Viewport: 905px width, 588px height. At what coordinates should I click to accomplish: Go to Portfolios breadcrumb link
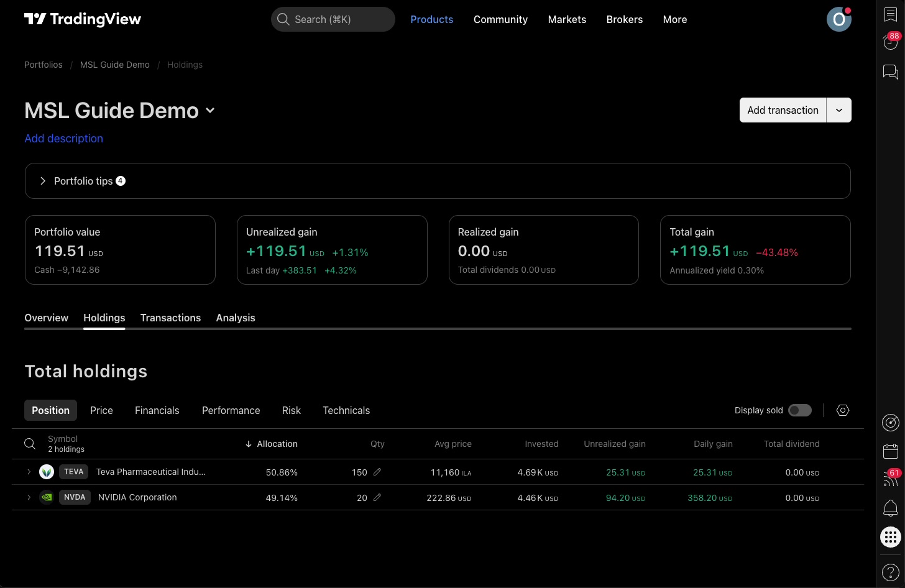[x=44, y=65]
